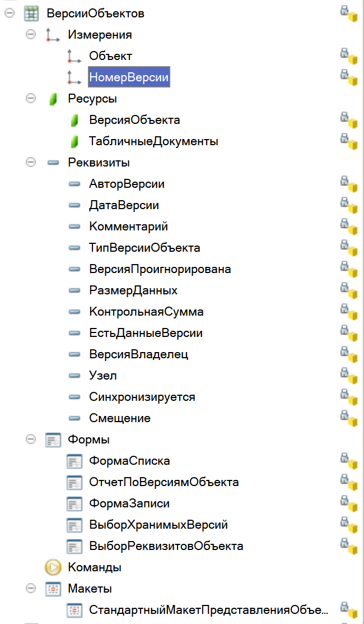Click the resource icon beside ТабличныеДокументы
This screenshot has height=624, width=364.
(x=74, y=141)
